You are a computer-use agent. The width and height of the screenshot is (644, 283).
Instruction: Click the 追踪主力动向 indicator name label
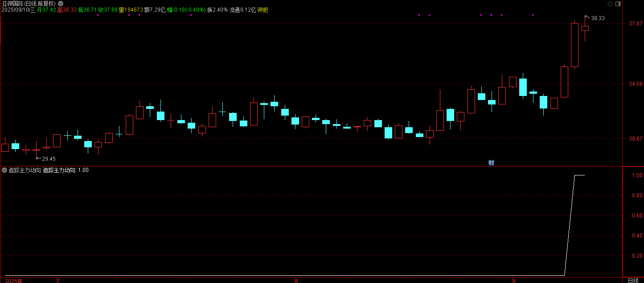pos(25,170)
